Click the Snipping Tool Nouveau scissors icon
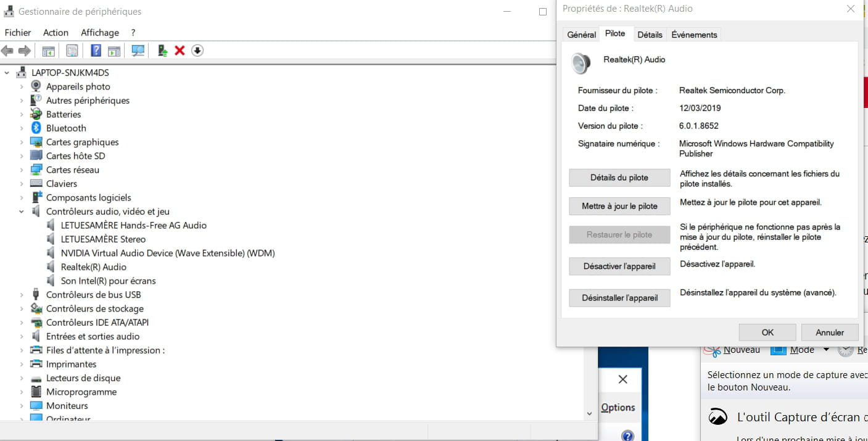Screen dimensions: 868x441 coord(713,350)
